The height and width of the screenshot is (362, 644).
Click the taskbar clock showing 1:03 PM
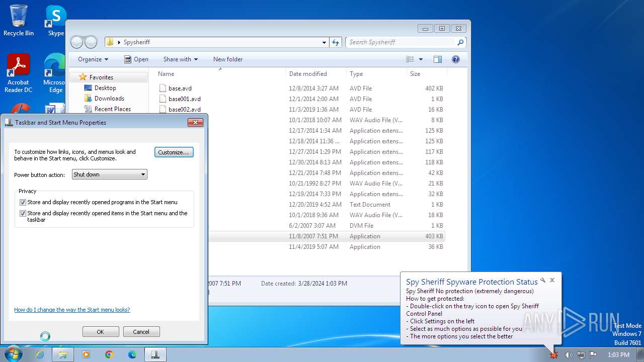click(618, 355)
